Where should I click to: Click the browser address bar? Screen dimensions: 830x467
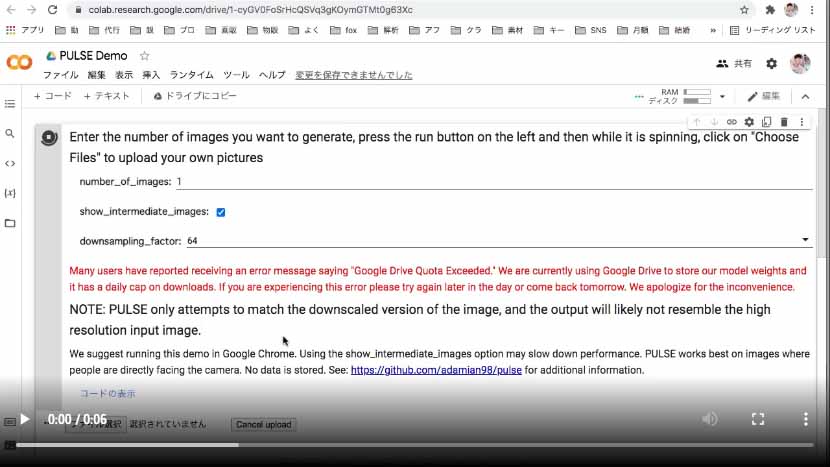tap(402, 10)
